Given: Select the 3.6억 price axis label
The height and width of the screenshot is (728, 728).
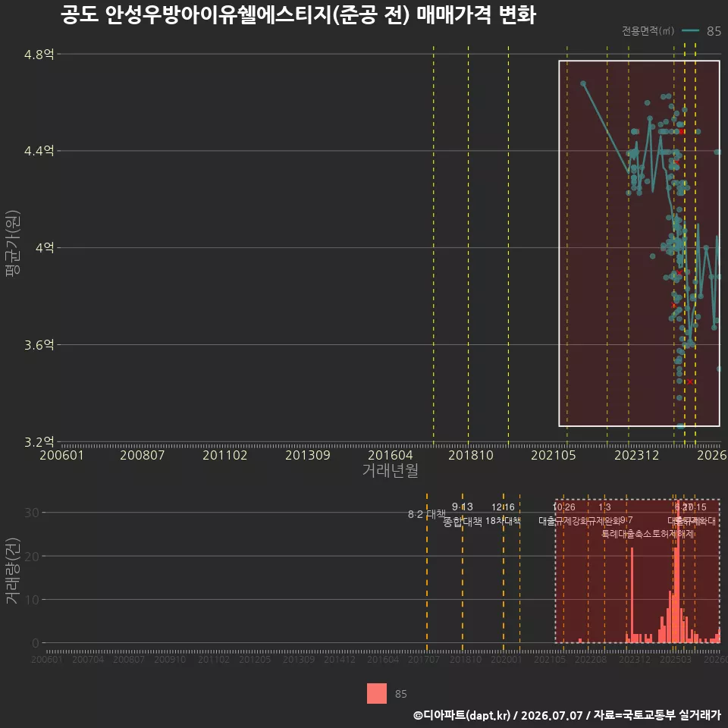Looking at the screenshot, I should (39, 344).
